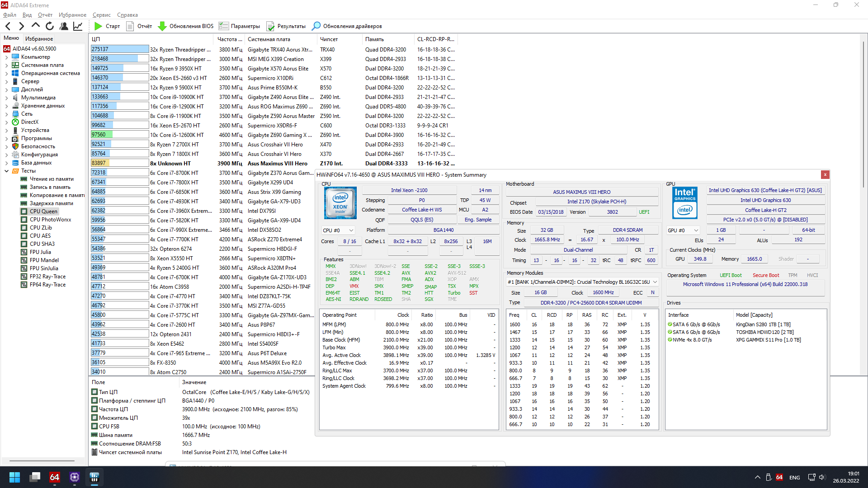Switch to the Избранное tab

tap(39, 39)
